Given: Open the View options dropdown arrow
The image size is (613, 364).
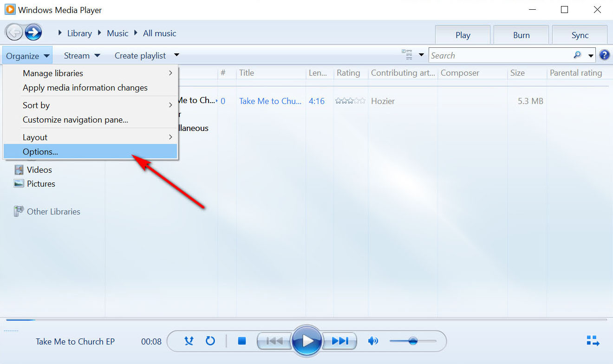Looking at the screenshot, I should pyautogui.click(x=421, y=55).
